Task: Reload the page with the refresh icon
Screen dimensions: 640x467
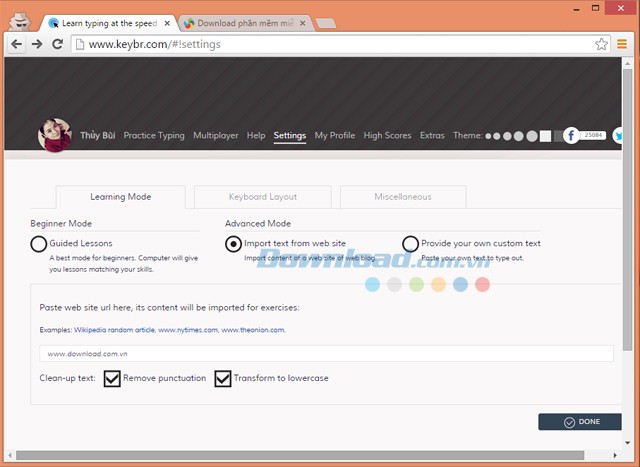Action: [58, 44]
